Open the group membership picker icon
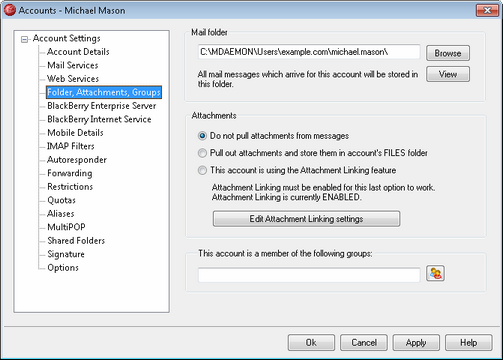 [435, 273]
